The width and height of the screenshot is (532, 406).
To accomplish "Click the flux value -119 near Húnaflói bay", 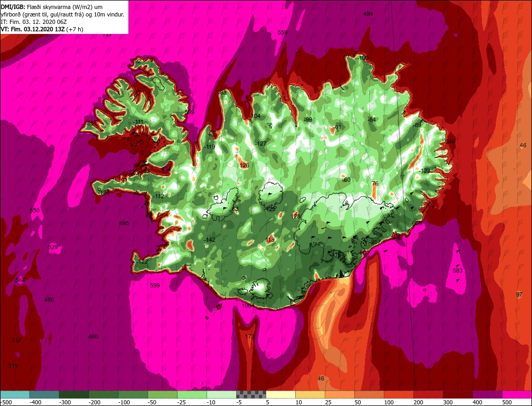I will (x=210, y=147).
